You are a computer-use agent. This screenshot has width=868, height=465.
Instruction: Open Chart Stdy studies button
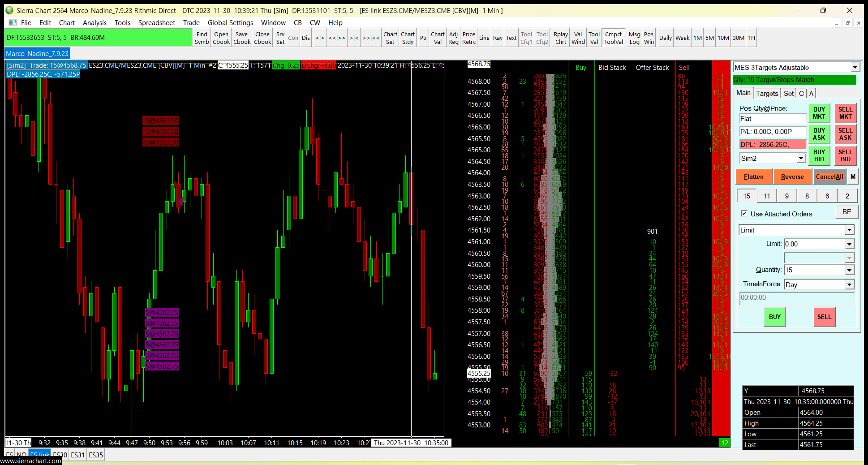(x=408, y=38)
